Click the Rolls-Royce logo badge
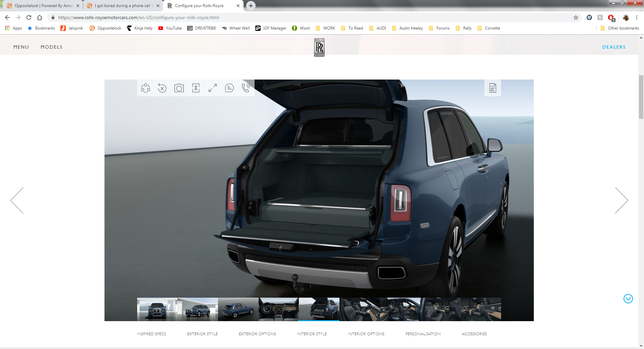This screenshot has height=349, width=644. tap(319, 47)
